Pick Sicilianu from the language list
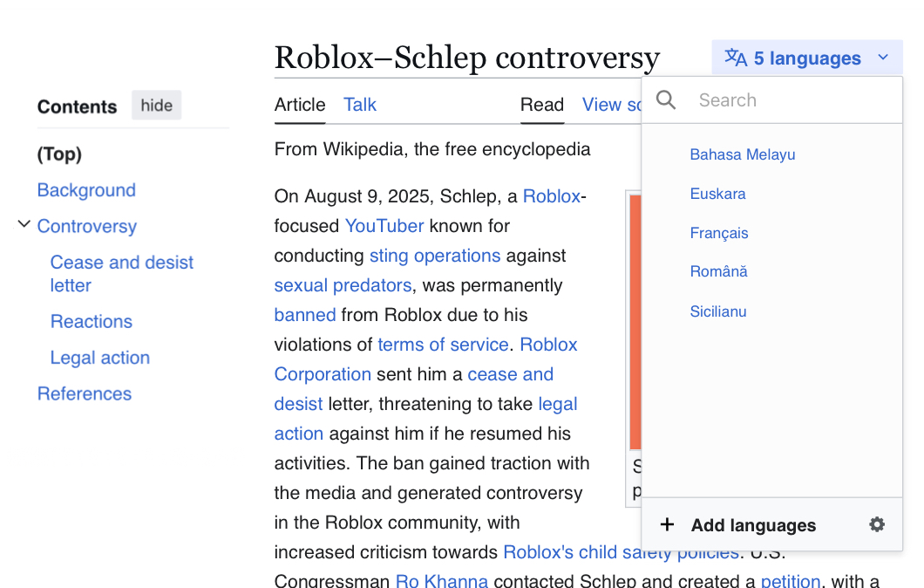 (x=718, y=311)
